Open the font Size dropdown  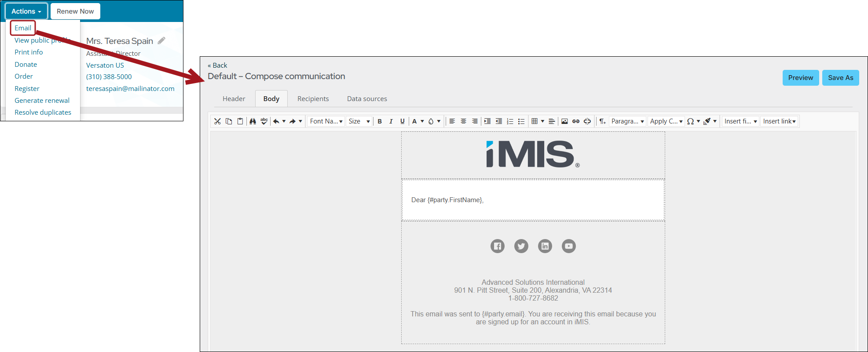coord(359,121)
